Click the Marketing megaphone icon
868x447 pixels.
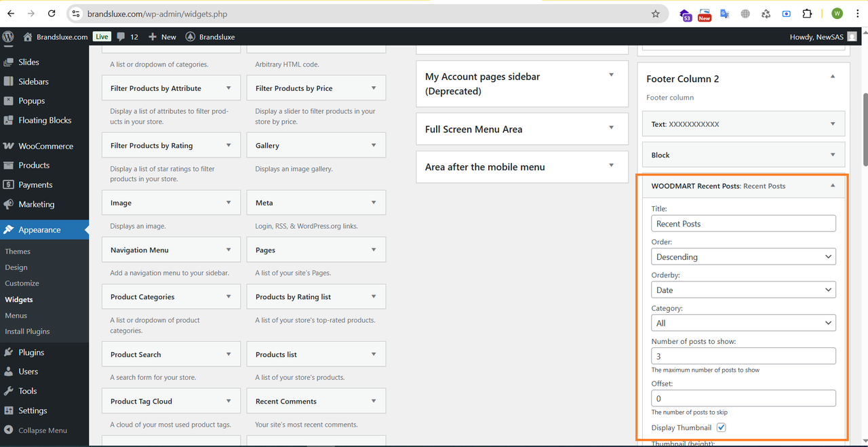pyautogui.click(x=9, y=204)
